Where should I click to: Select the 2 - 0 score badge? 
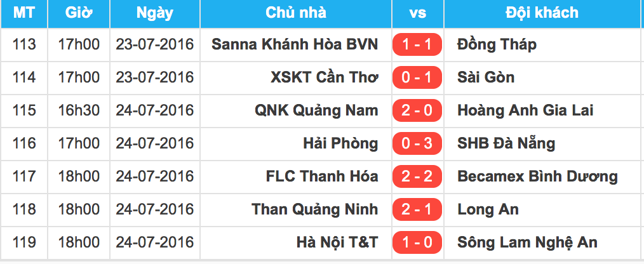[417, 110]
